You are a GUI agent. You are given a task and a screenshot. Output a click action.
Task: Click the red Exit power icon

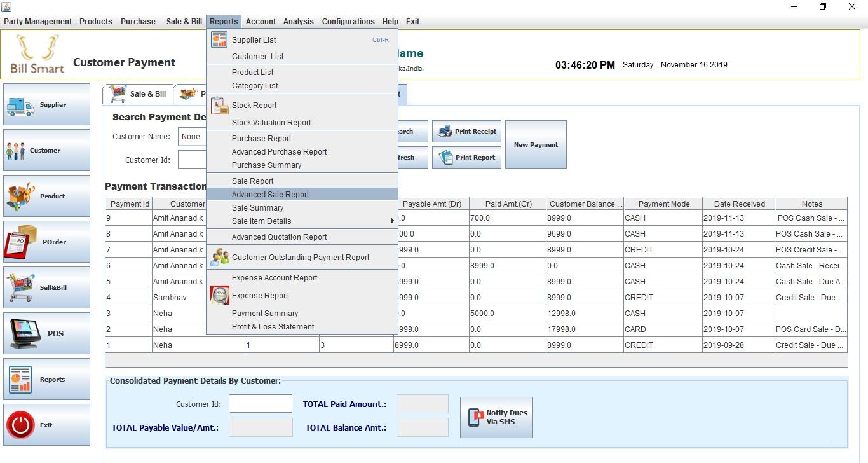(x=20, y=425)
